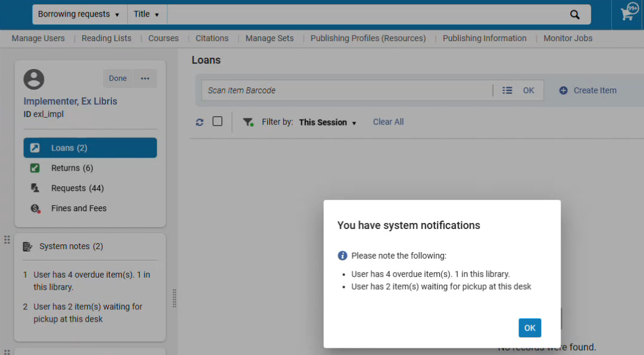This screenshot has height=355, width=644.
Task: Click dialog bullet about 2 pickup items
Action: tap(441, 287)
